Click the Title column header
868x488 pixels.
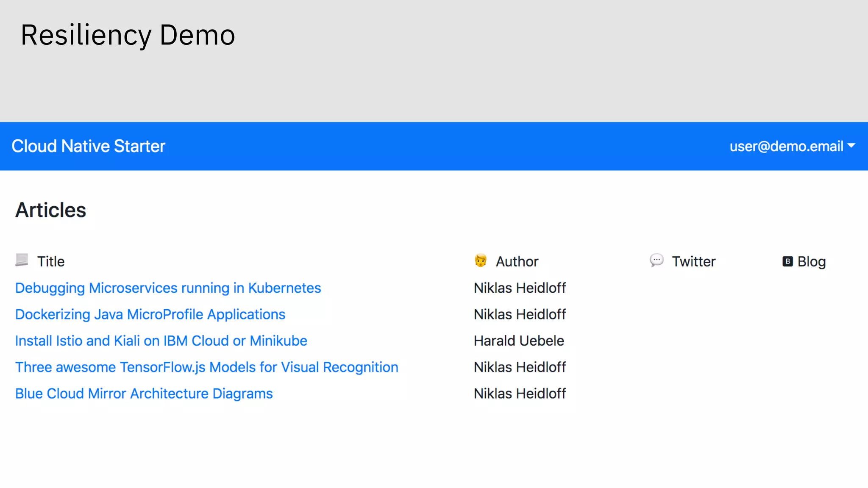tap(51, 261)
